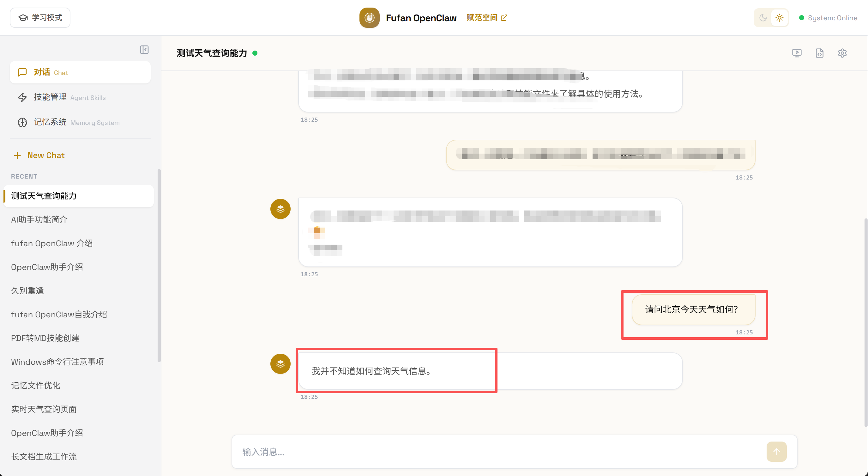The width and height of the screenshot is (868, 476).
Task: Click the graduation cap icon in 学习模式
Action: (23, 17)
